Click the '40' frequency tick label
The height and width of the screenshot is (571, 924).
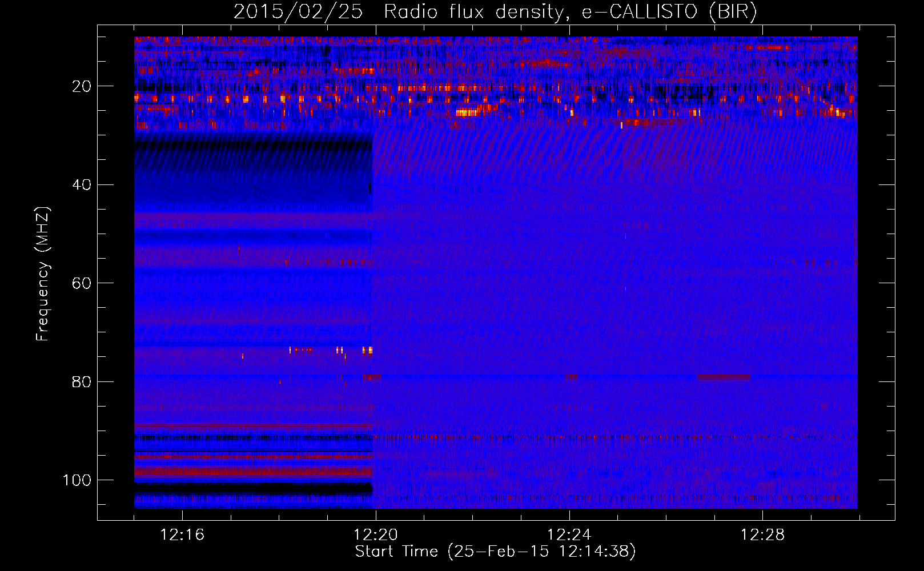click(82, 185)
